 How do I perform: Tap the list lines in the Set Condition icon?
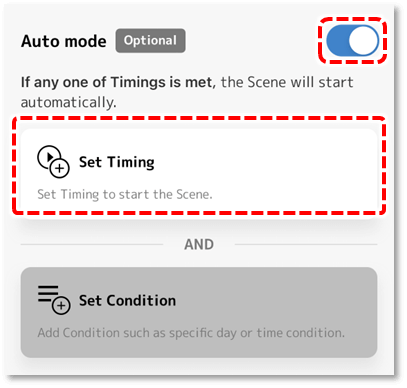[x=48, y=293]
